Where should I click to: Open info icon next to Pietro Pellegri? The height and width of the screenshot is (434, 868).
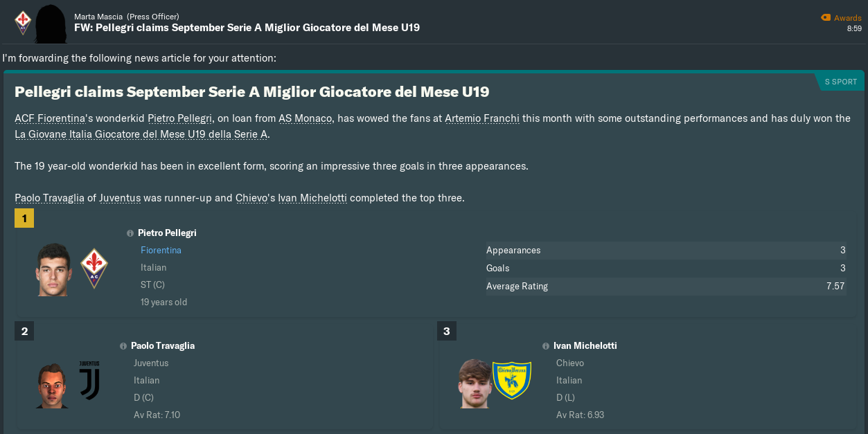(130, 233)
